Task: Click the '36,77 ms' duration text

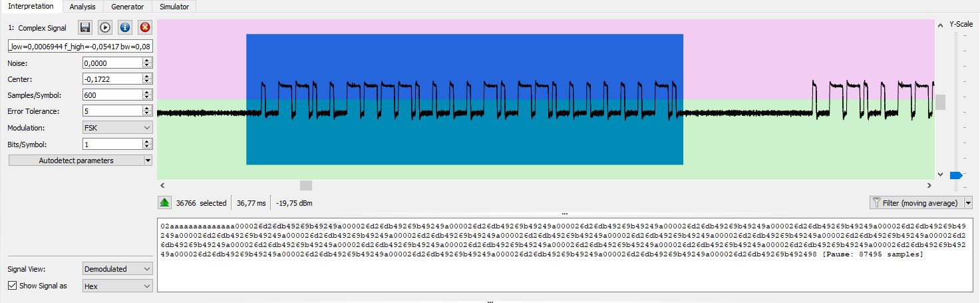Action: (251, 203)
